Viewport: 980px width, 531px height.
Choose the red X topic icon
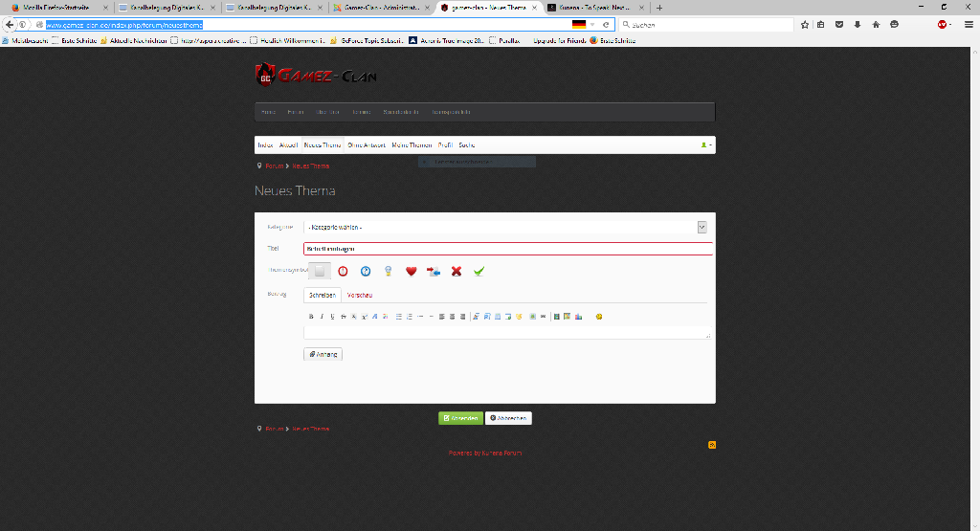[x=457, y=272]
